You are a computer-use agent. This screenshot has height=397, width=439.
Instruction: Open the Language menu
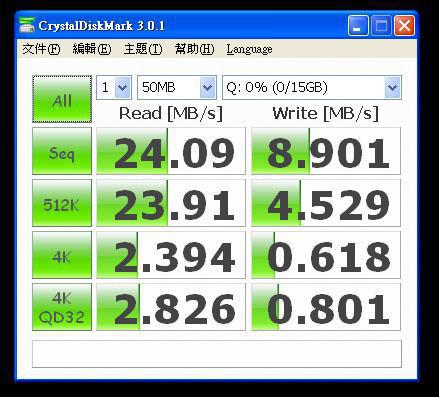[249, 49]
